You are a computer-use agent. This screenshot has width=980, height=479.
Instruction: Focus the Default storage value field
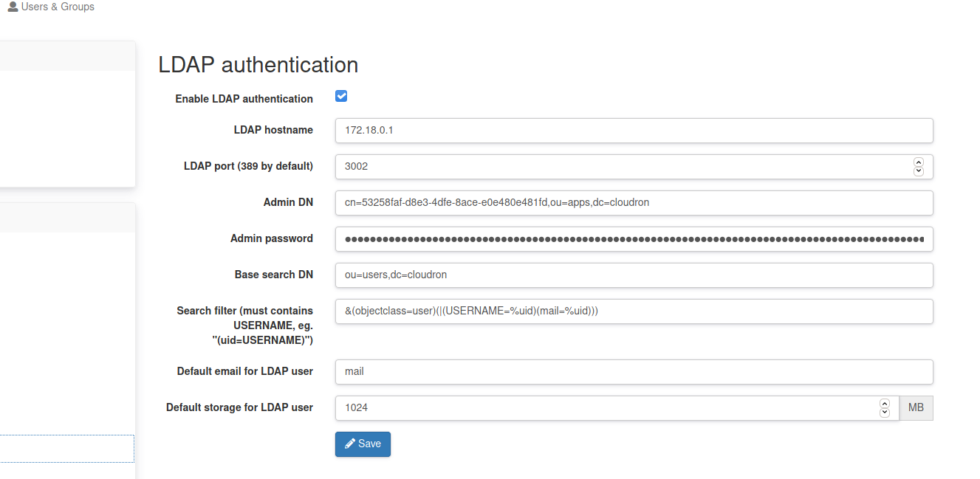pyautogui.click(x=606, y=408)
